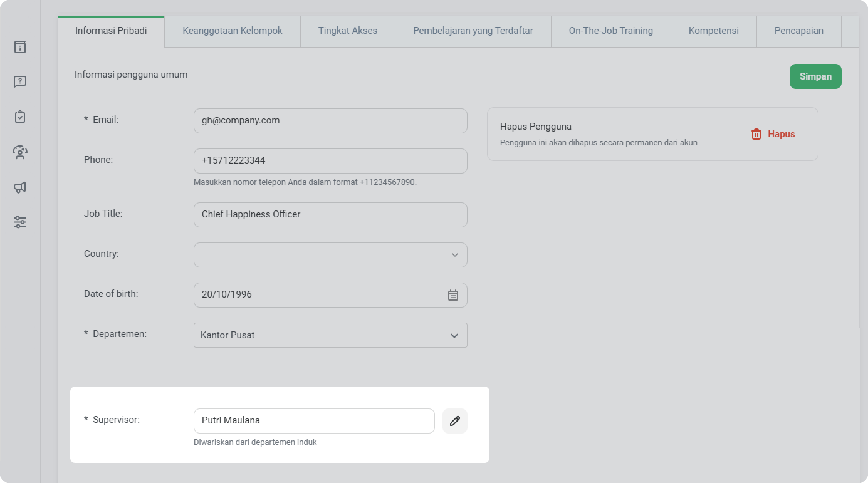Select the Kompetensi tab
The image size is (868, 483).
713,31
